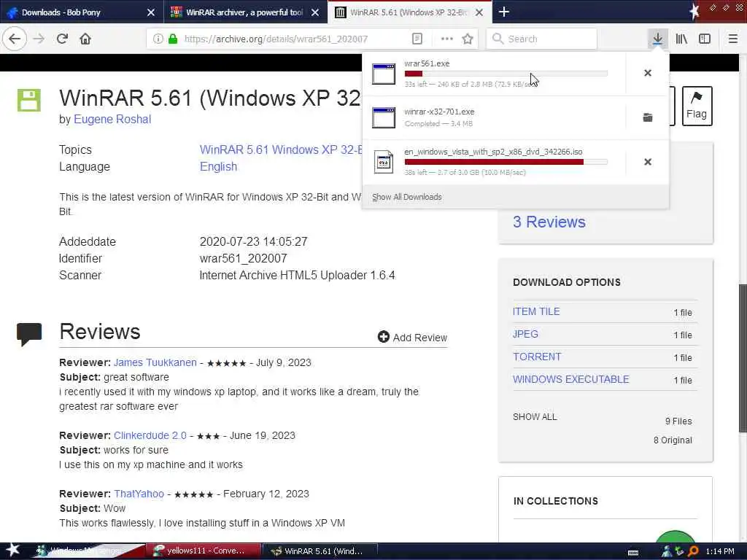Click the green software floppy icon

pos(29,100)
